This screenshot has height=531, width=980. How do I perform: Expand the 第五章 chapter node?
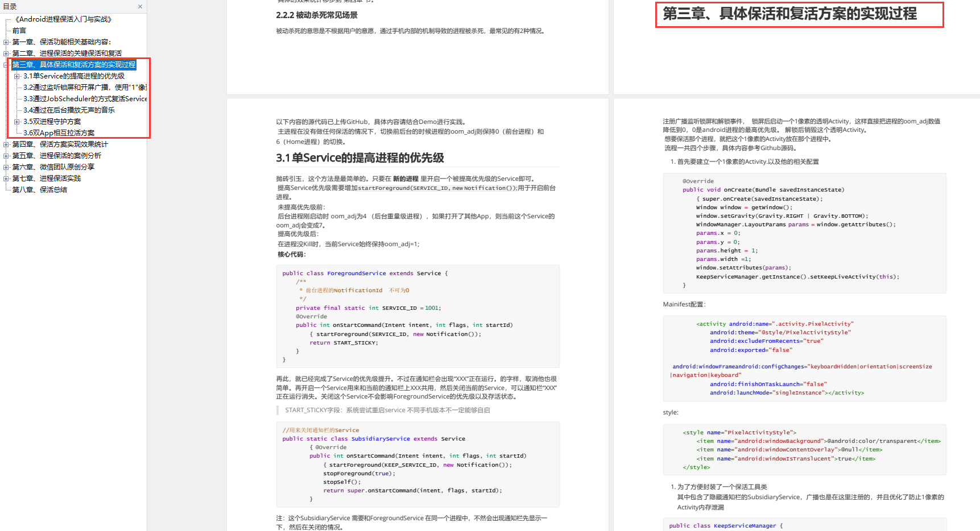6,156
